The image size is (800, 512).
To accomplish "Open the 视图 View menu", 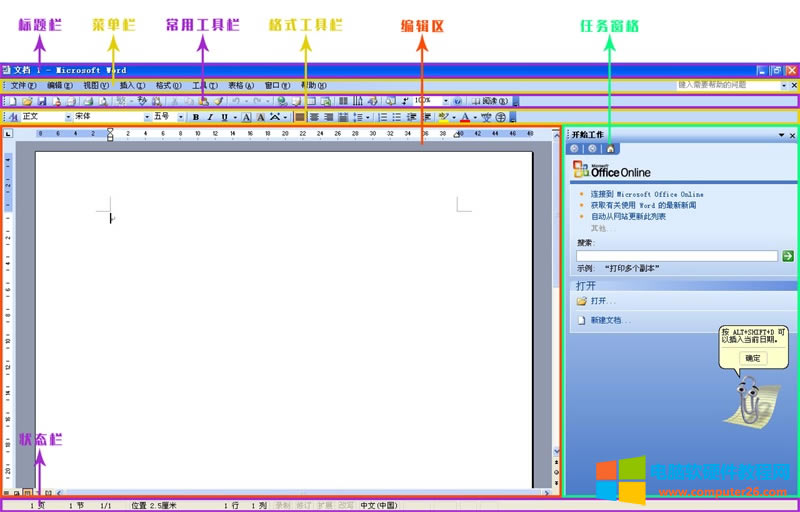I will pyautogui.click(x=96, y=86).
